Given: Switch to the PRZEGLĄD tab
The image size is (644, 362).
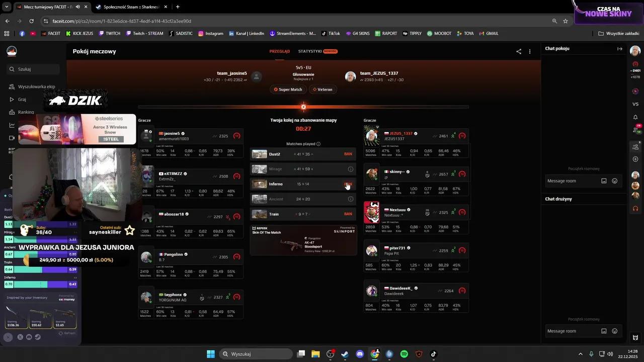Looking at the screenshot, I should pyautogui.click(x=280, y=51).
